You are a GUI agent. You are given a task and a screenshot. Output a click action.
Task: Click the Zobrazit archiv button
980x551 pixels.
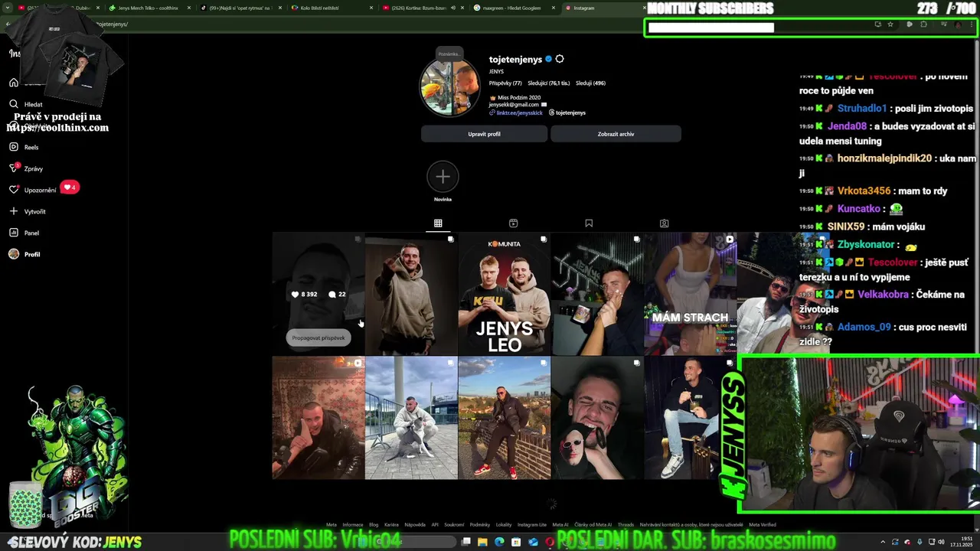[616, 134]
